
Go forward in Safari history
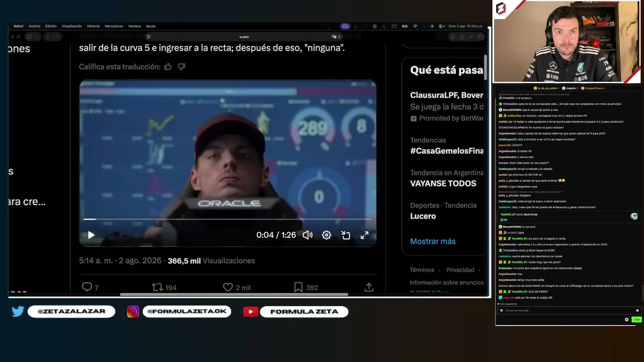tap(56, 37)
